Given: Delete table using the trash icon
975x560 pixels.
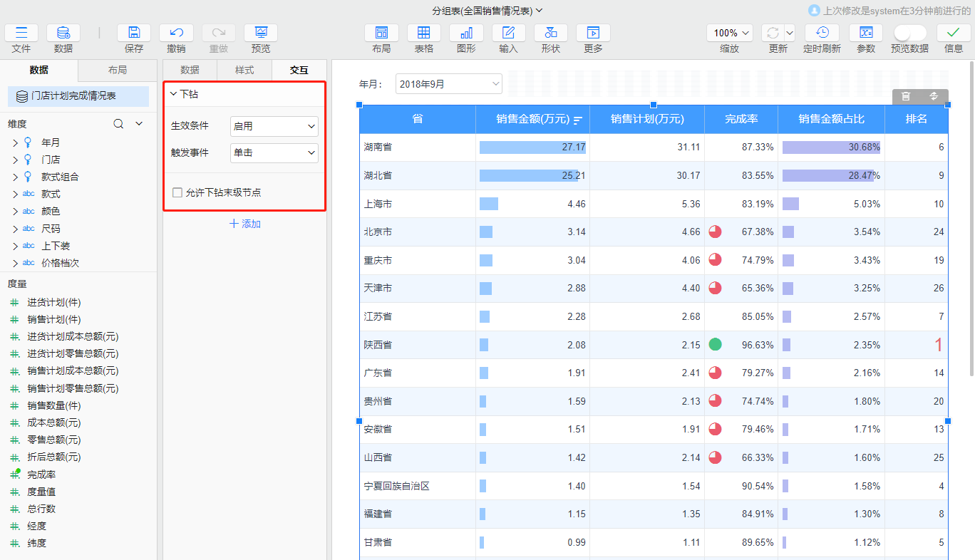Looking at the screenshot, I should [906, 96].
